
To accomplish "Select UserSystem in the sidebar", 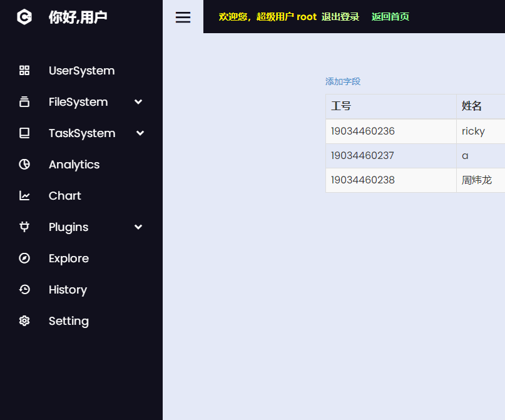I will pyautogui.click(x=81, y=70).
